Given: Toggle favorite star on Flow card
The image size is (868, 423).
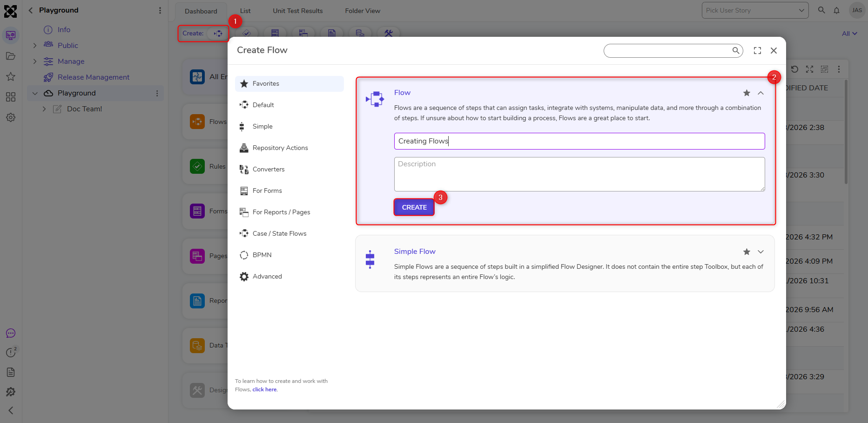Looking at the screenshot, I should tap(747, 93).
